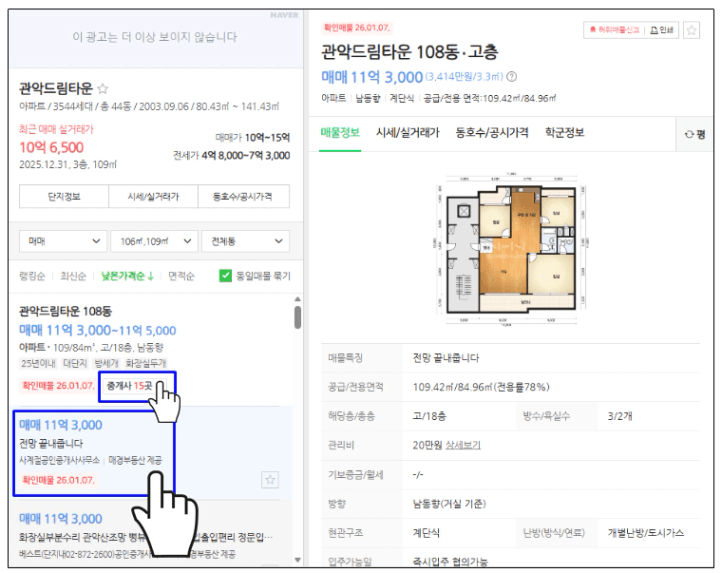The width and height of the screenshot is (722, 573).
Task: Open the floor plan image
Action: (510, 250)
